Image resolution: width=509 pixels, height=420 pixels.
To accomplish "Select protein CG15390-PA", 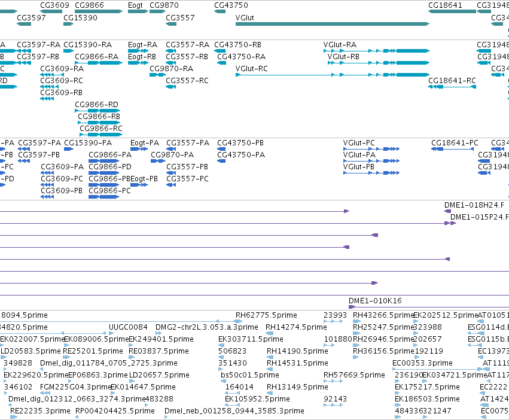I will [x=69, y=149].
